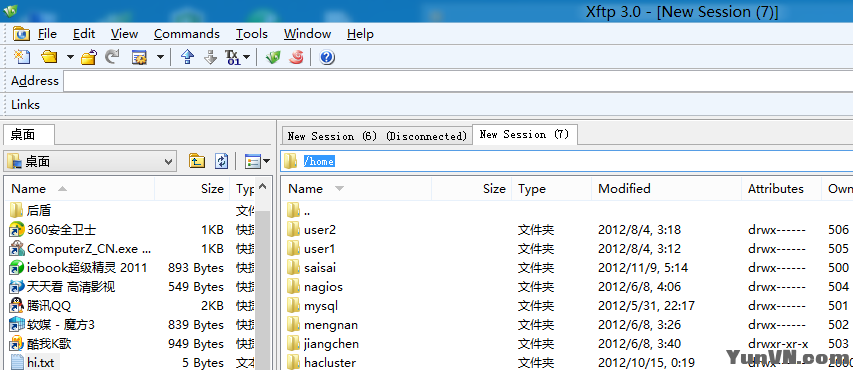Sort local files by Size column header
Viewport: 853px width, 370px height.
click(192, 189)
